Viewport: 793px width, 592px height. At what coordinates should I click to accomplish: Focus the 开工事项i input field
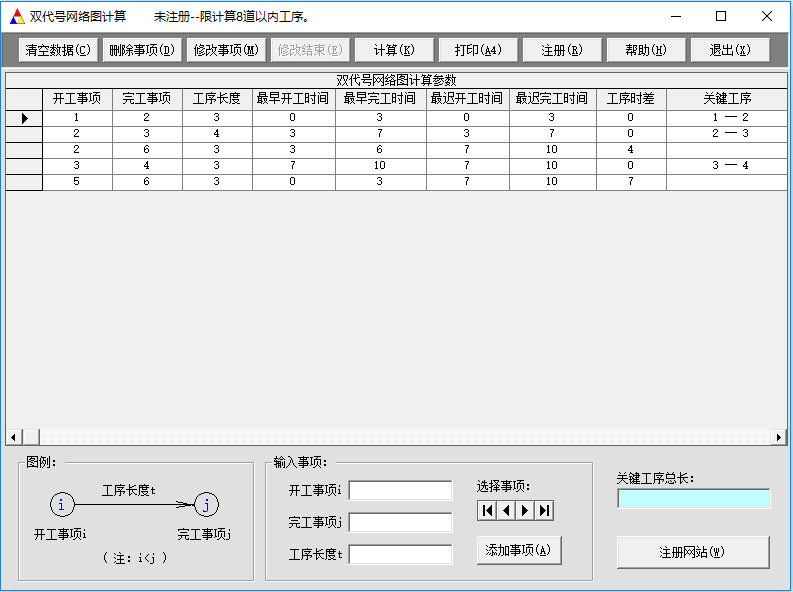[401, 490]
